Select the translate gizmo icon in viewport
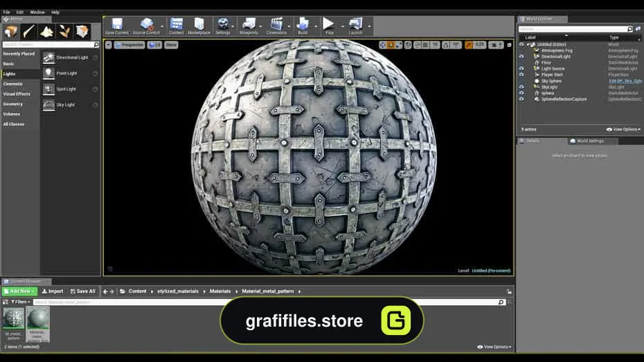The width and height of the screenshot is (644, 362). [383, 45]
